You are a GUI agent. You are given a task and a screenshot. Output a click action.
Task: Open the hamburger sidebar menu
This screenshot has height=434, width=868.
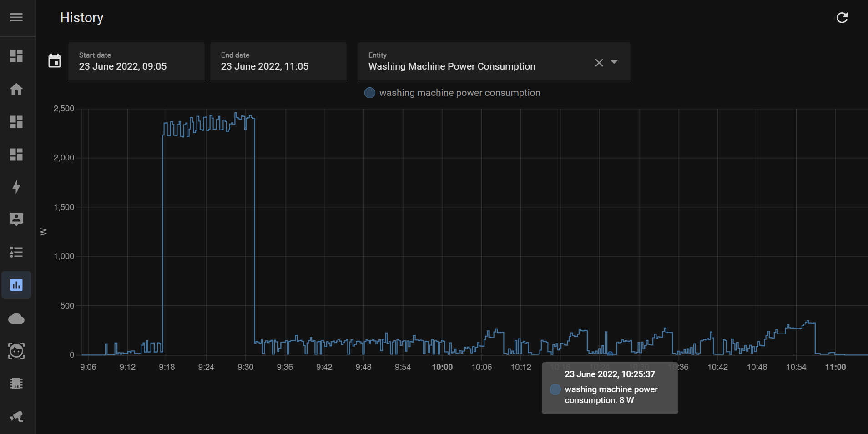click(x=16, y=17)
